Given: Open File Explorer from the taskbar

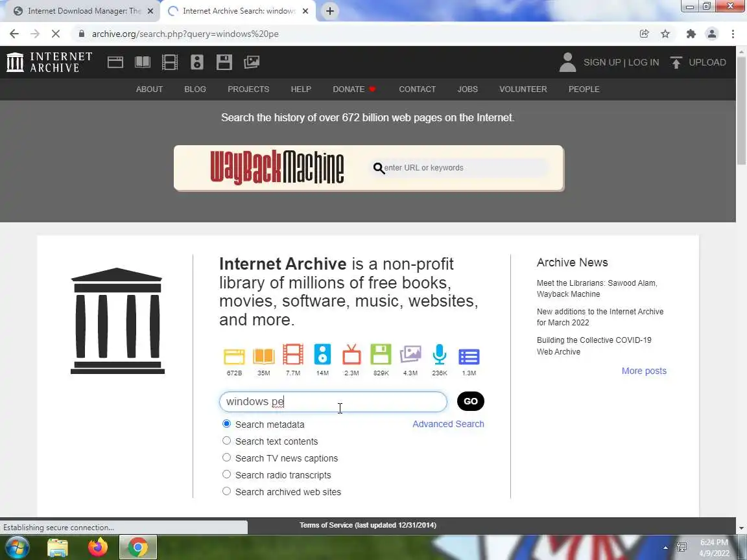Looking at the screenshot, I should tap(58, 547).
